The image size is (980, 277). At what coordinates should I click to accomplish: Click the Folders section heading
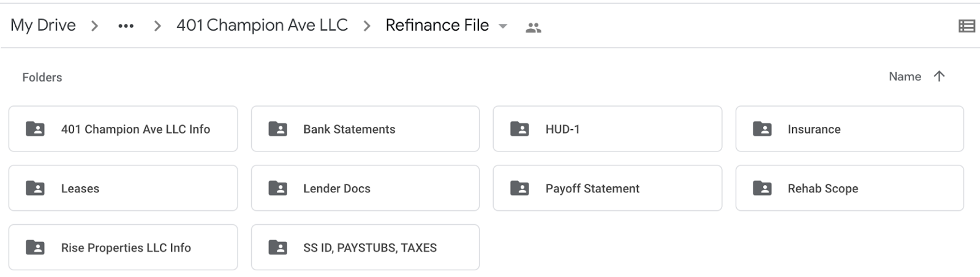click(42, 77)
